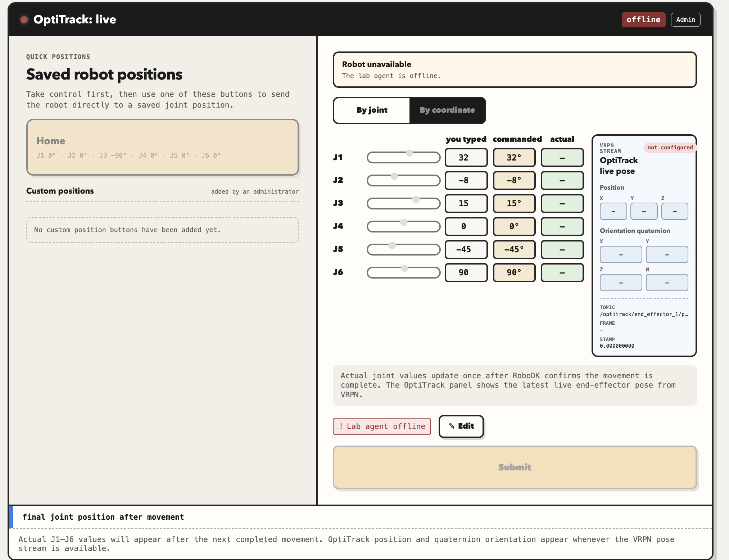Send robot to Home position
Image resolution: width=729 pixels, height=560 pixels.
pos(163,147)
